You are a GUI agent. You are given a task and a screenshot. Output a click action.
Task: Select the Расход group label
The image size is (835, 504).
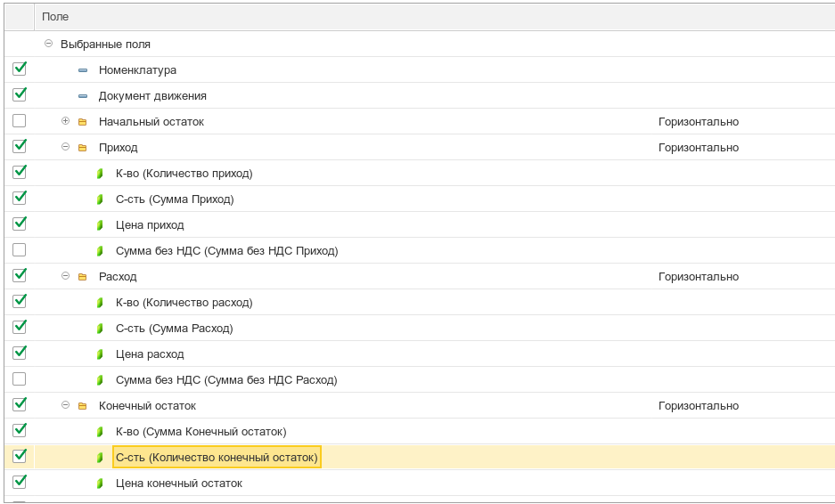(x=118, y=277)
